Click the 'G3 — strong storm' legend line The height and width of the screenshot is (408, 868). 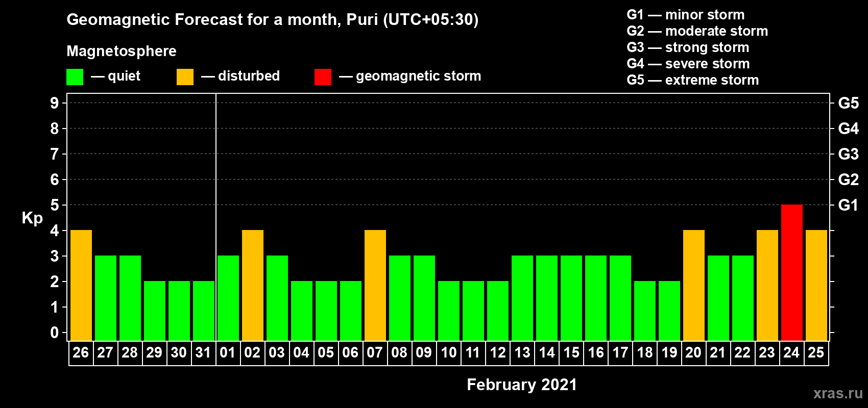coord(688,47)
